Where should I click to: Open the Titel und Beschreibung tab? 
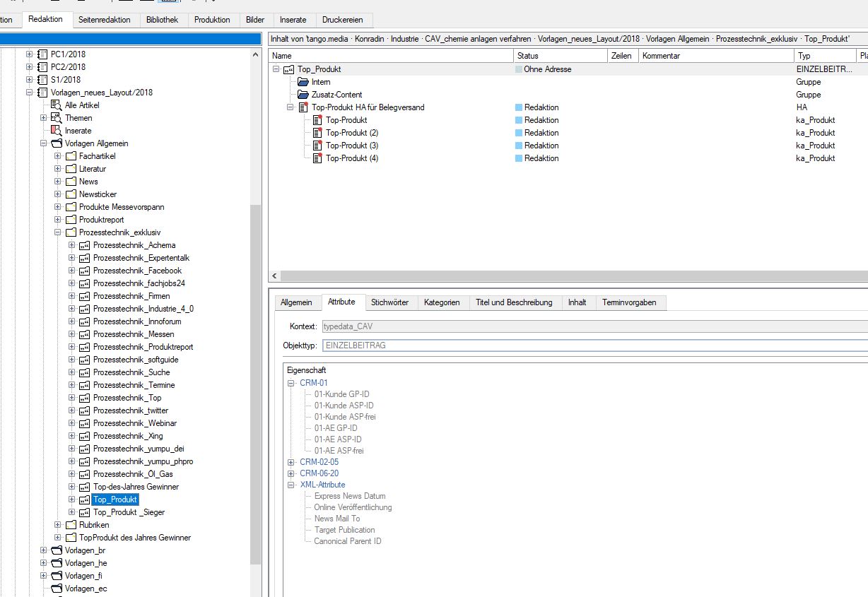pyautogui.click(x=514, y=302)
